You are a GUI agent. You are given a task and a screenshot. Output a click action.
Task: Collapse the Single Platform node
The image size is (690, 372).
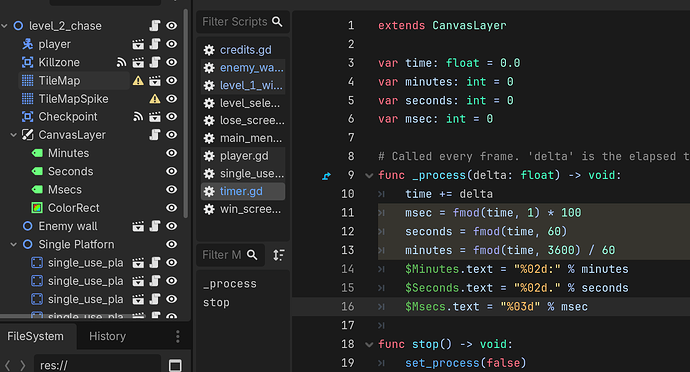[14, 244]
